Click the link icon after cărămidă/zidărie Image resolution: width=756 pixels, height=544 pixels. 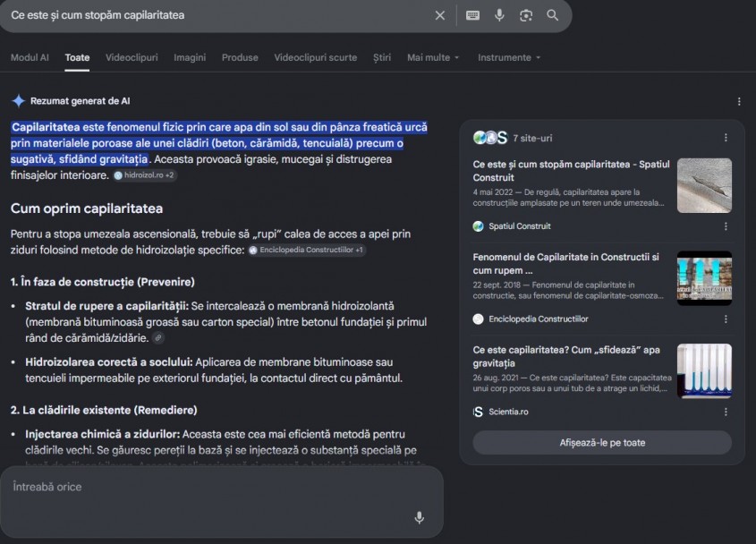point(158,338)
